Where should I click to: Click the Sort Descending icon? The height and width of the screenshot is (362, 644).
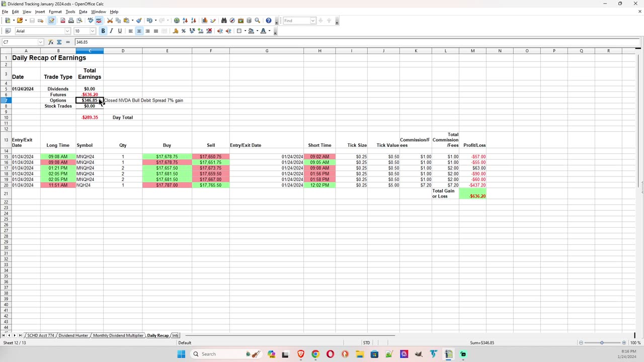click(193, 21)
